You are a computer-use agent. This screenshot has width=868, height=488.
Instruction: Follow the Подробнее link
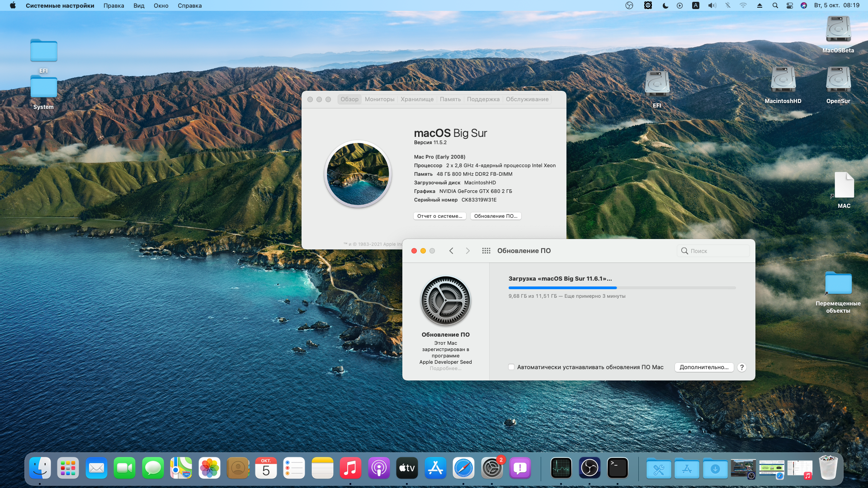(x=445, y=369)
